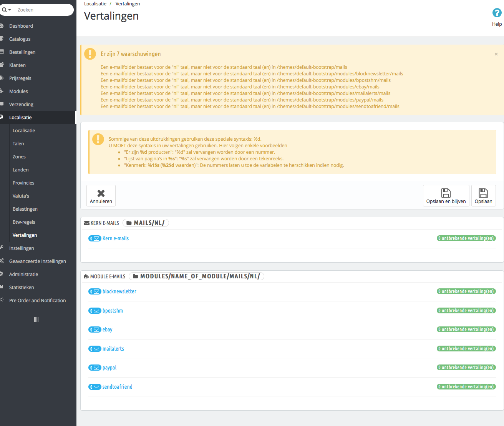504x426 pixels.
Task: Open the Valuta's submenu entry
Action: [x=21, y=196]
